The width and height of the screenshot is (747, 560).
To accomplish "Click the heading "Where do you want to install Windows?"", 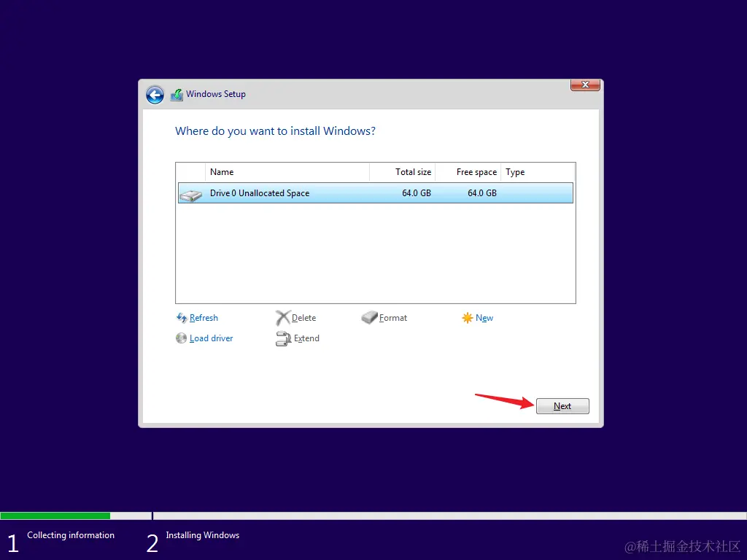I will coord(275,131).
